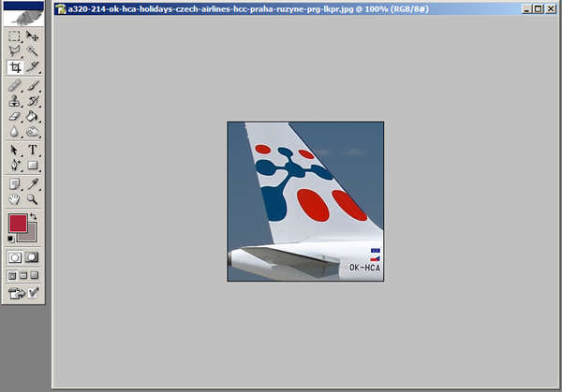The image size is (562, 392).
Task: Select the Move tool
Action: 32,36
